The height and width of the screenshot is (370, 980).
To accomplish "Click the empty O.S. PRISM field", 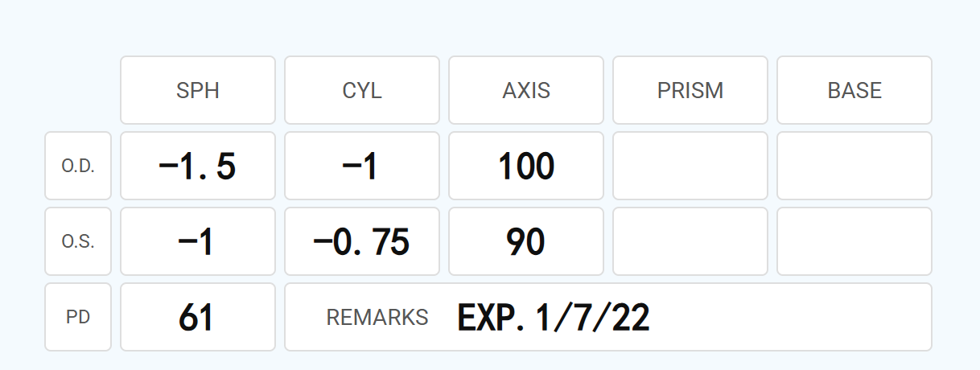I will pyautogui.click(x=690, y=241).
